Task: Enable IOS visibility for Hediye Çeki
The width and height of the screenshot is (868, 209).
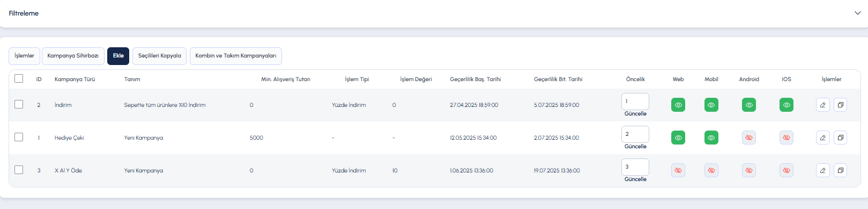Action: tap(787, 138)
